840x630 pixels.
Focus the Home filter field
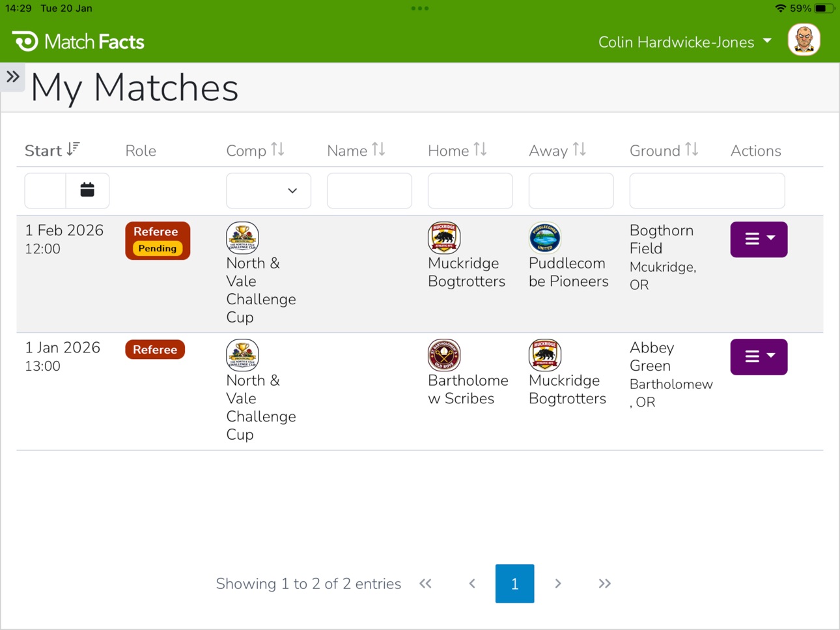click(x=470, y=190)
